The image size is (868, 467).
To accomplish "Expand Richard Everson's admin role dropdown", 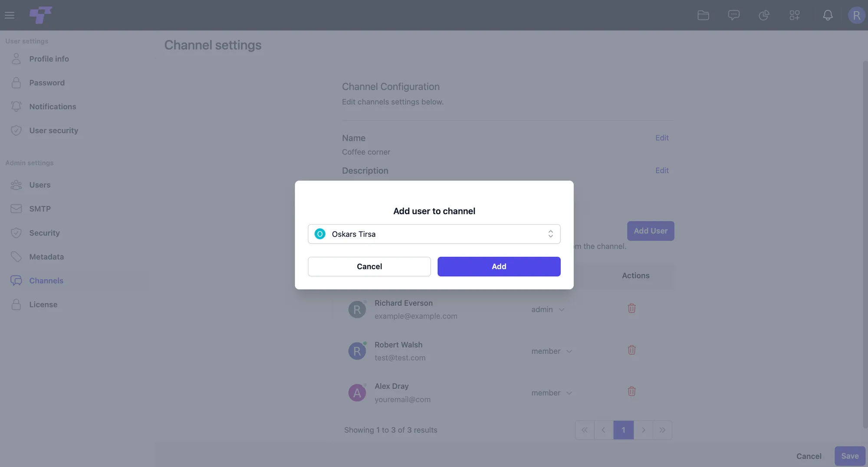I will (548, 310).
